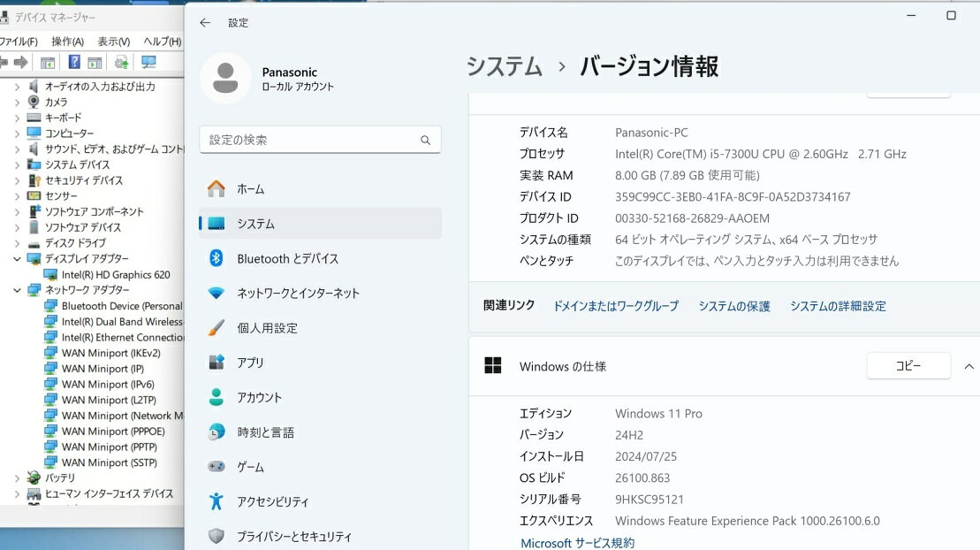Screen dimensions: 980x550
Task: Click the Bluetooth とデバイス icon in Settings sidebar
Action: pyautogui.click(x=217, y=258)
